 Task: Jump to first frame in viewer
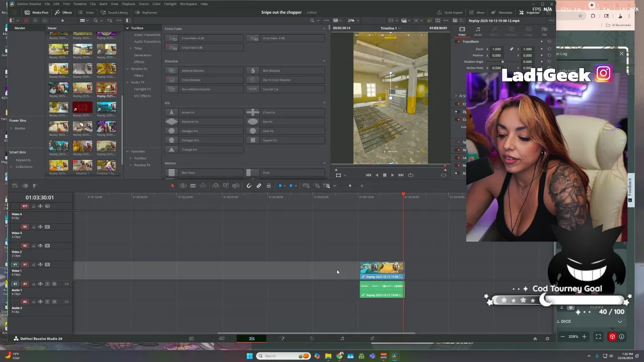368,175
